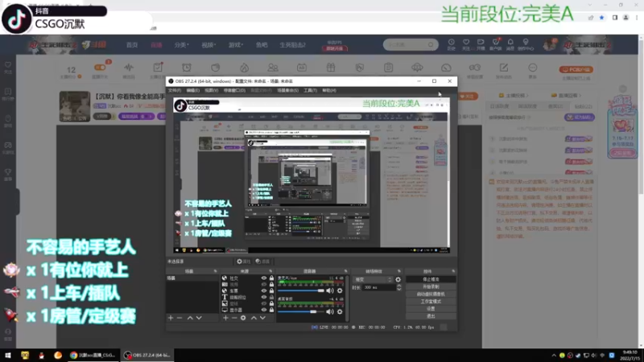Click 开始录制 to start recording

(x=431, y=286)
